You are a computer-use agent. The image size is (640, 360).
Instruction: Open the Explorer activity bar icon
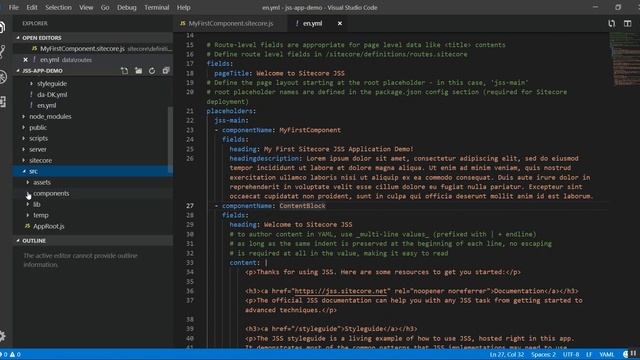(x=2, y=27)
